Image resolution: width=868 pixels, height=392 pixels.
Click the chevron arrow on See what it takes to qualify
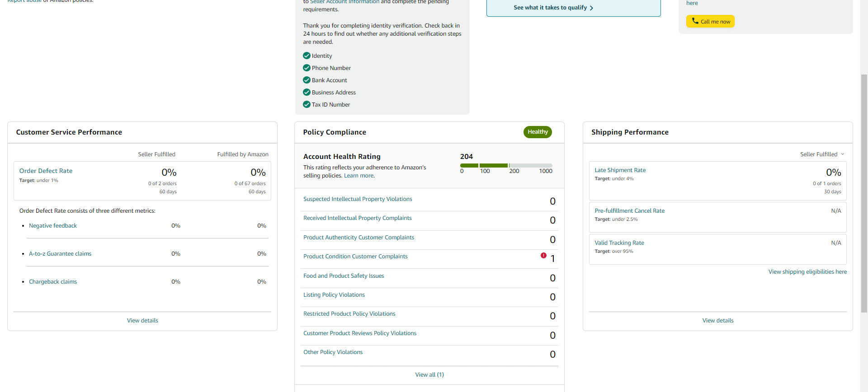pos(591,8)
